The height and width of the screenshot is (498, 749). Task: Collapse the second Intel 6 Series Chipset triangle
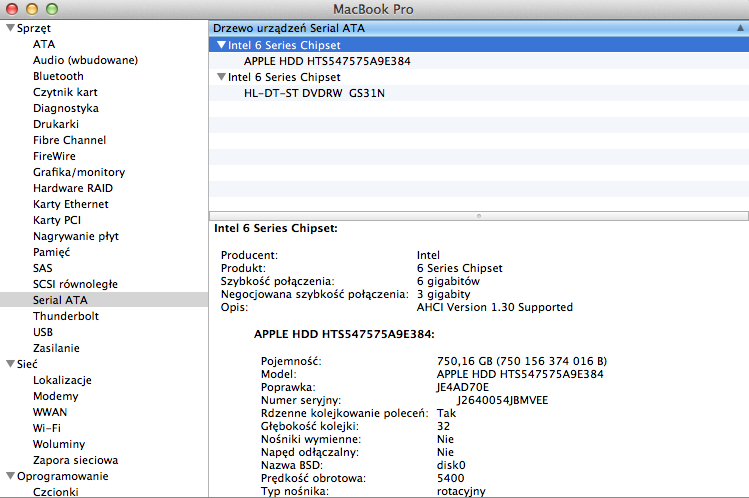tap(221, 76)
